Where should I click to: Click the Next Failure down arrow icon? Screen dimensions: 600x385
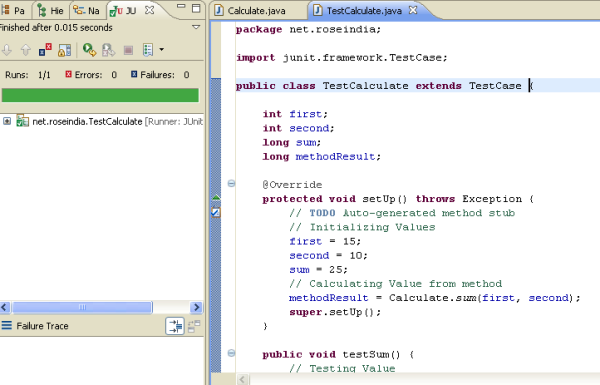click(7, 50)
